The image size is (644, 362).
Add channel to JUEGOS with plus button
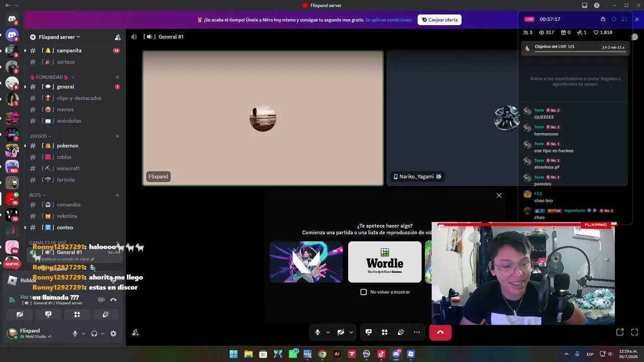click(117, 136)
